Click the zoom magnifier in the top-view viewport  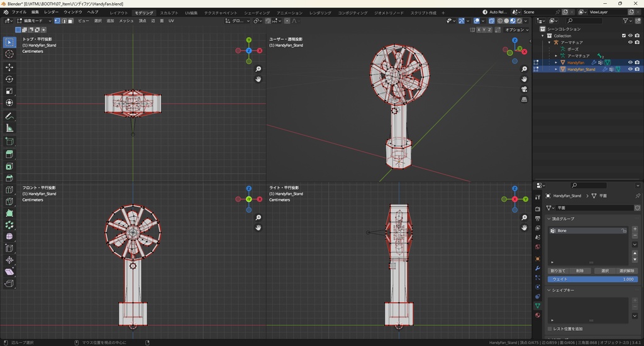coord(258,69)
